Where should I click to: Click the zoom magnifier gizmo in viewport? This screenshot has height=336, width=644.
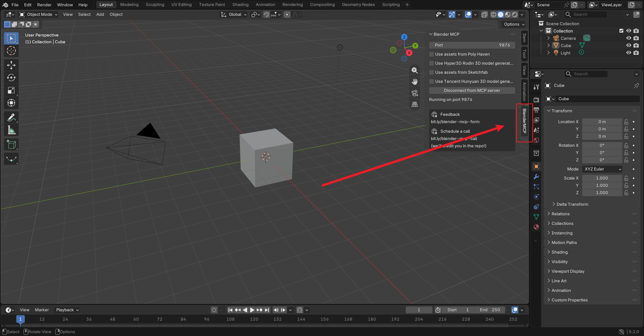pyautogui.click(x=415, y=70)
